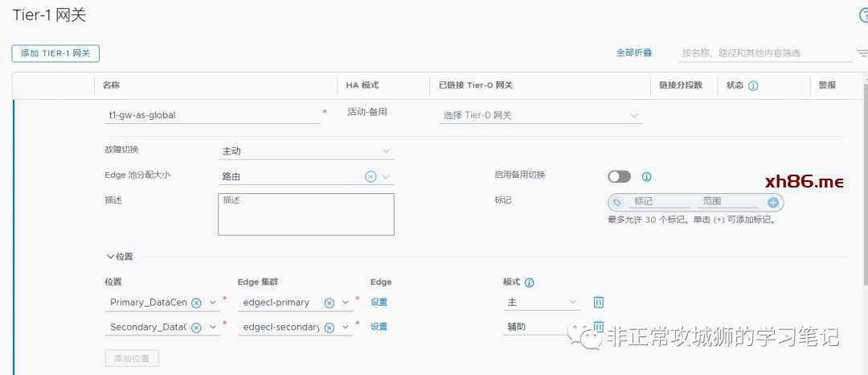Clear the Edge pool allocation size value

point(371,176)
